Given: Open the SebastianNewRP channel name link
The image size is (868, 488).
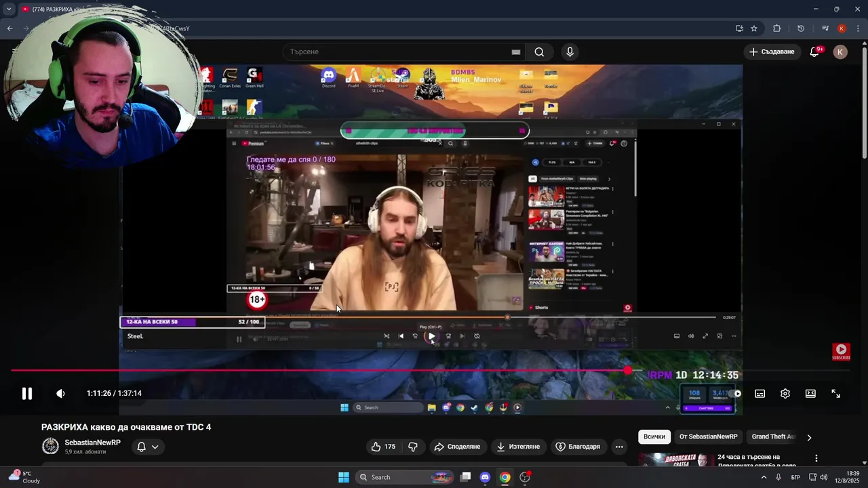Looking at the screenshot, I should click(92, 443).
